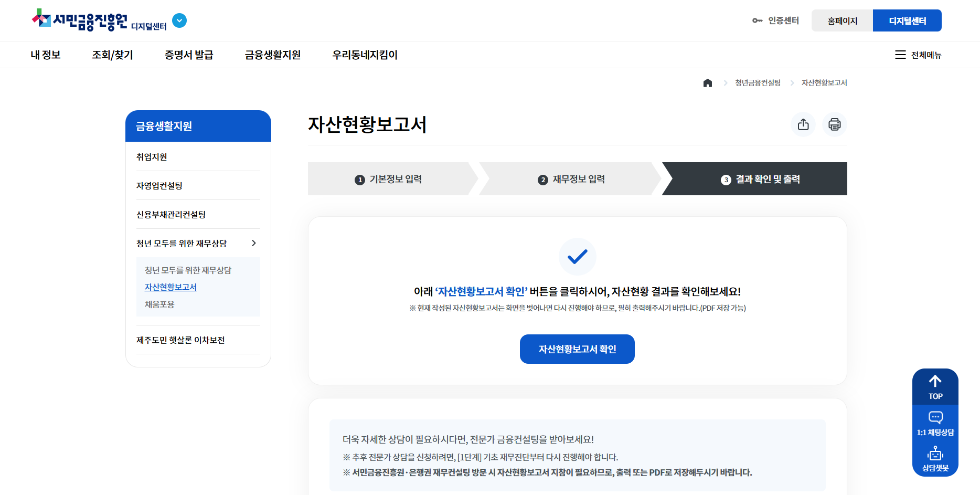Click the 자산현황보고서 확인 button
This screenshot has height=495, width=980.
tap(577, 349)
